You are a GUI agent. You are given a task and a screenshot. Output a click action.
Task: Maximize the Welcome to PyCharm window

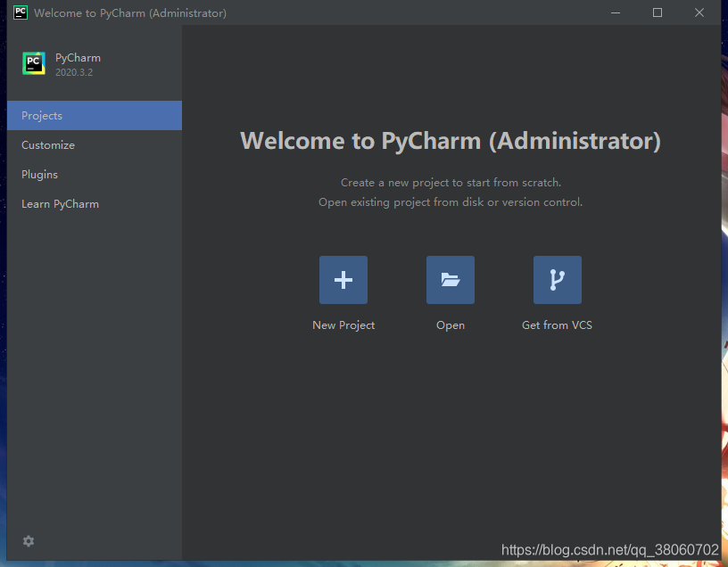click(658, 12)
